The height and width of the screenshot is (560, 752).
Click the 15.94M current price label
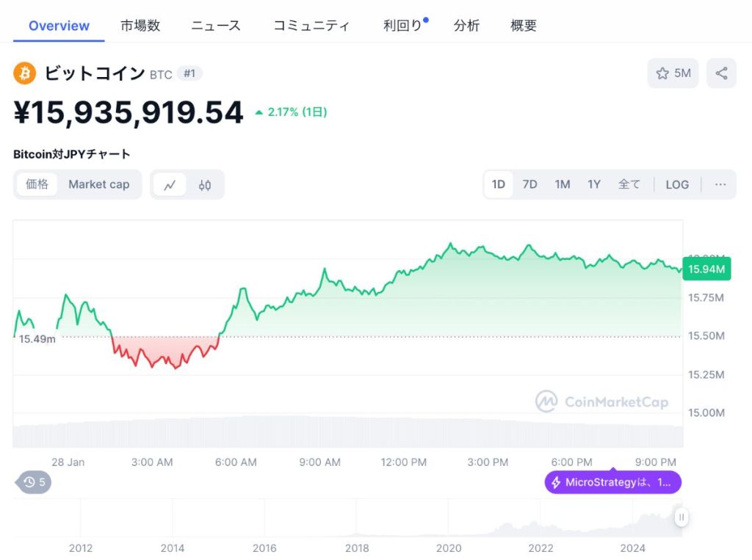click(x=706, y=269)
